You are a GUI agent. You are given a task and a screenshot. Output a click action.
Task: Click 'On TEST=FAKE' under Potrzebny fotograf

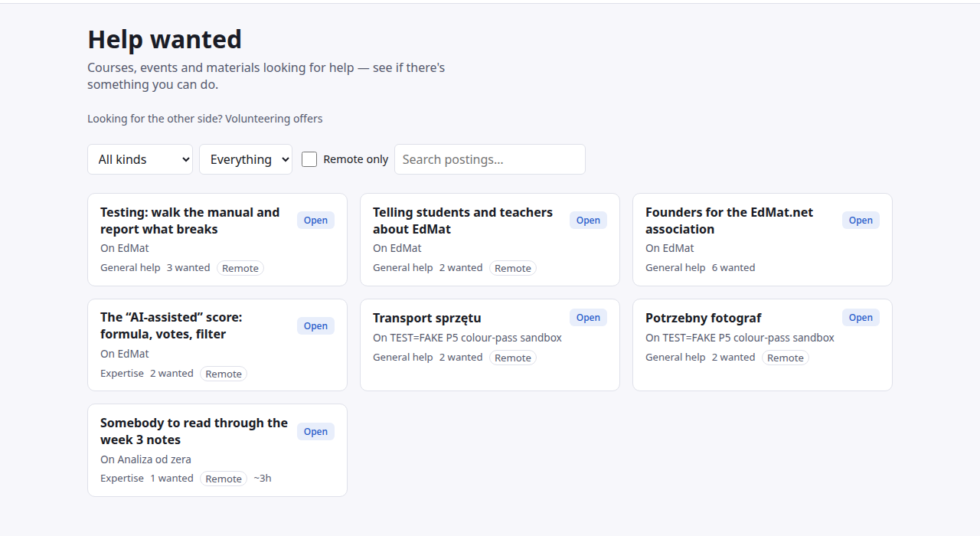740,338
